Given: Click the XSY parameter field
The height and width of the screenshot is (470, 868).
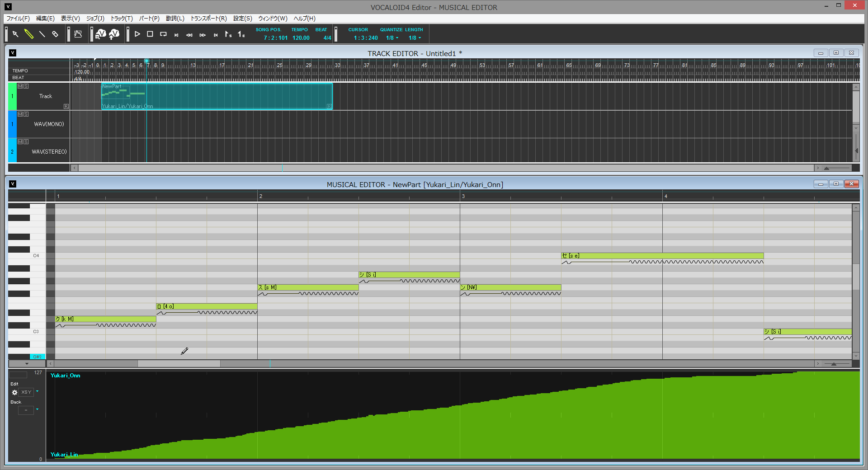Looking at the screenshot, I should click(x=26, y=392).
